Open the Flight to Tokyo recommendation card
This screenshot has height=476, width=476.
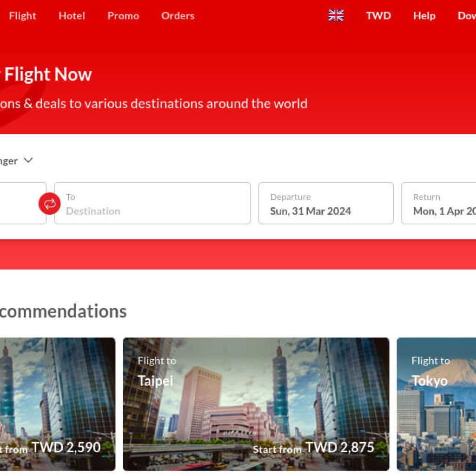coord(436,403)
